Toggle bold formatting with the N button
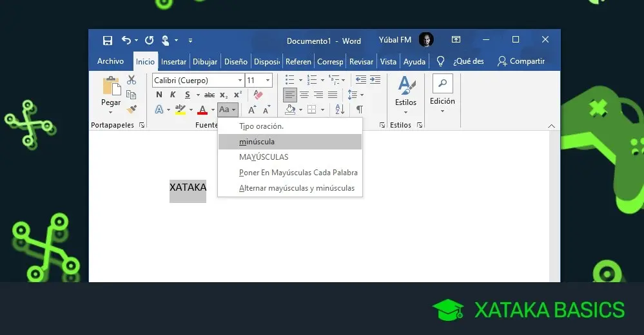The width and height of the screenshot is (644, 335). coord(159,95)
